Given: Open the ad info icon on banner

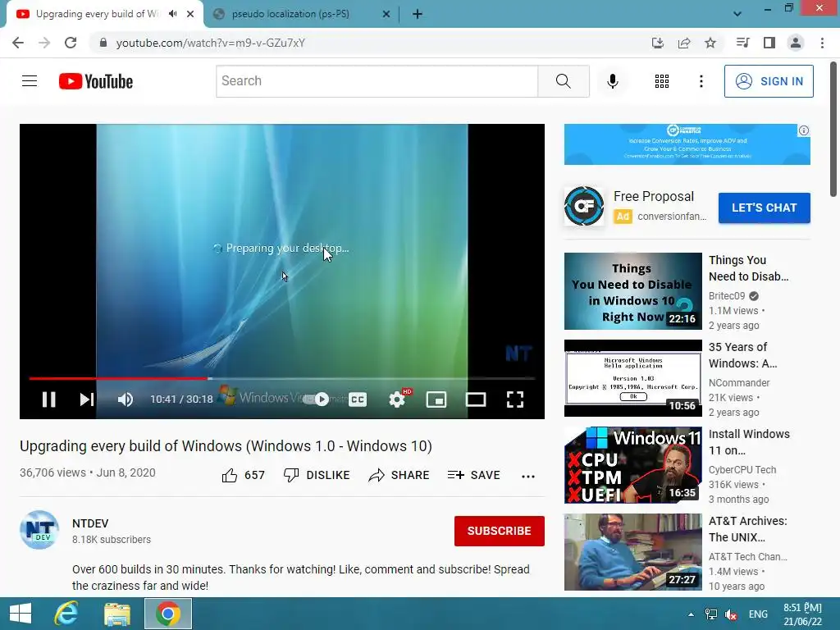Looking at the screenshot, I should pyautogui.click(x=804, y=130).
